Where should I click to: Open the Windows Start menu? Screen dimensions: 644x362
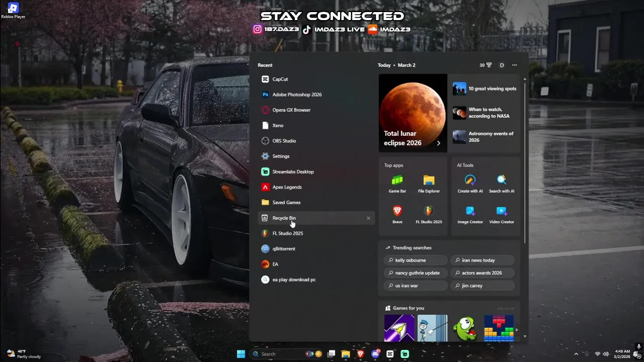[241, 354]
